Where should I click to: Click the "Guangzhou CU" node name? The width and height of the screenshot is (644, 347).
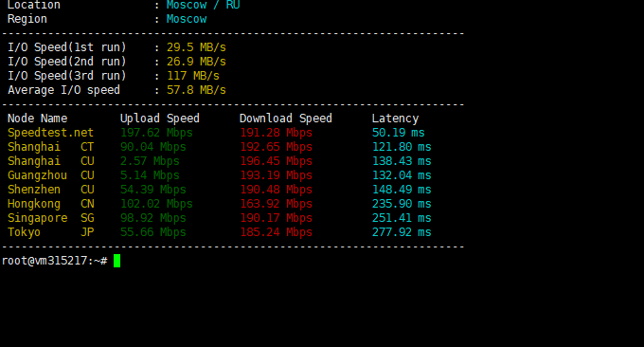pyautogui.click(x=50, y=175)
